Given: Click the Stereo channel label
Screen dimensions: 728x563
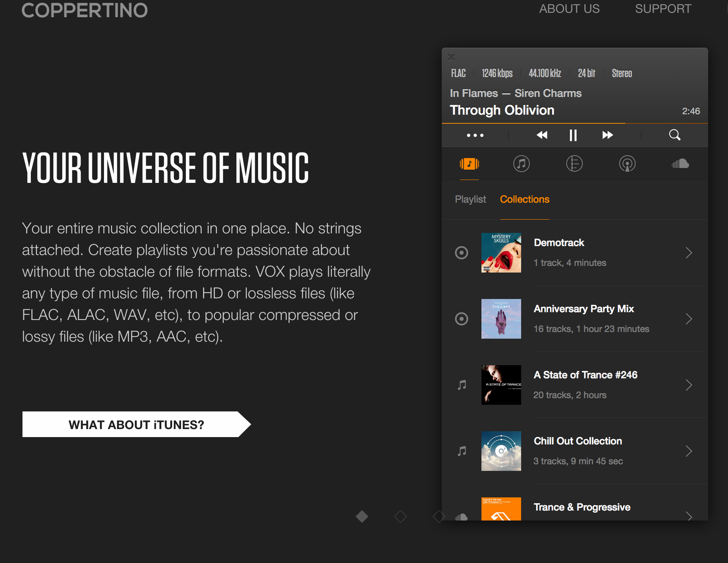Looking at the screenshot, I should click(x=622, y=73).
